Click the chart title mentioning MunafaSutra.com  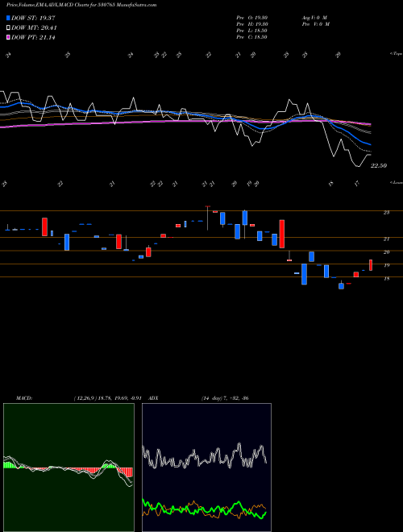click(x=81, y=5)
